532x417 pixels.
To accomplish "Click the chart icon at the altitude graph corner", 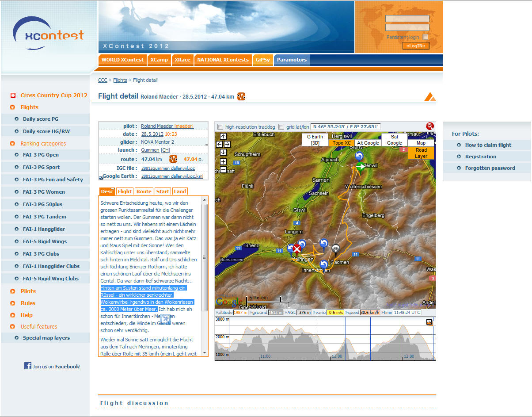I will [x=429, y=322].
